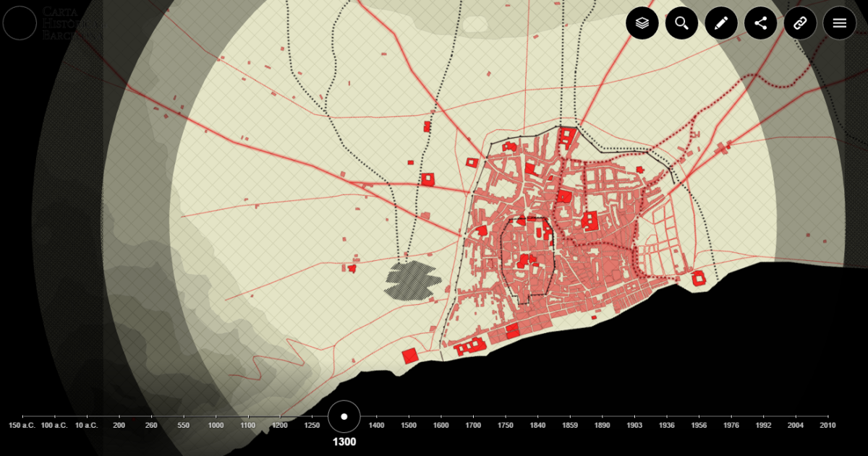Select year 550 on the timeline
Image resolution: width=868 pixels, height=456 pixels.
tap(184, 425)
